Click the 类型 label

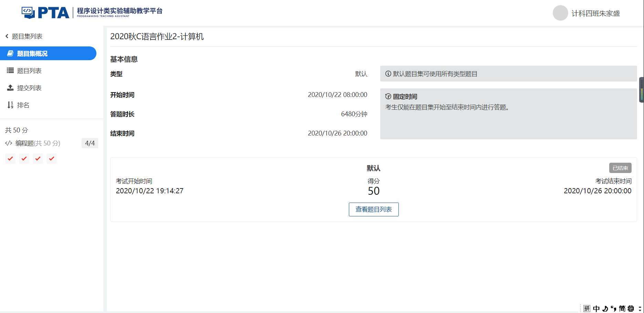coord(116,74)
